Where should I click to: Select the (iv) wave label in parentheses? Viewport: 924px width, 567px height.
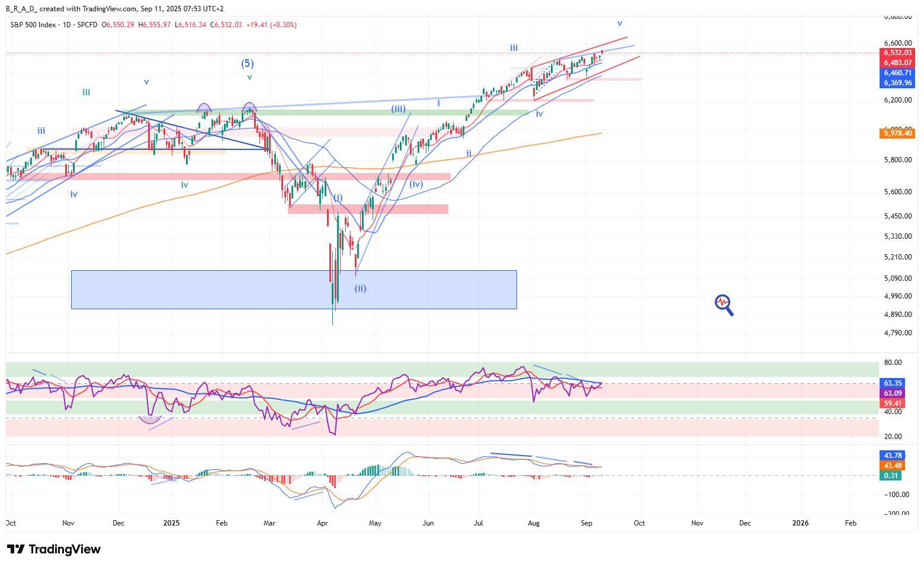(x=416, y=184)
